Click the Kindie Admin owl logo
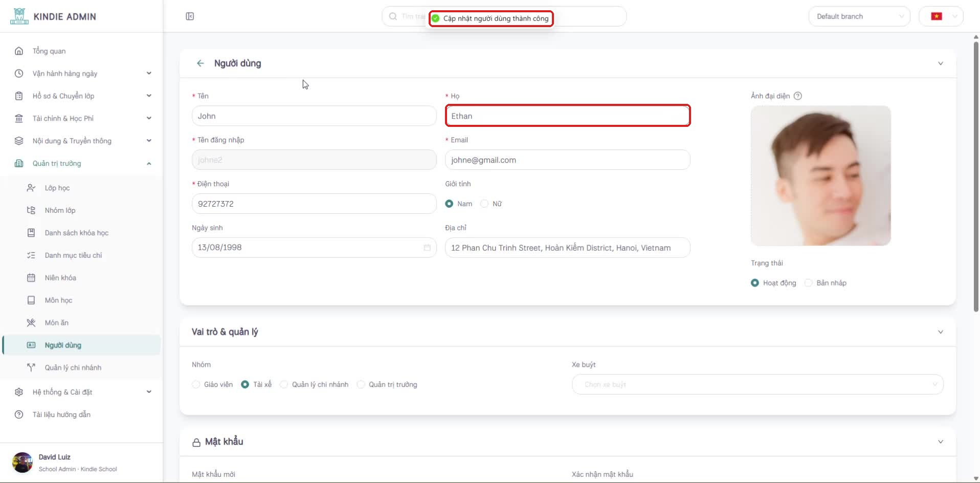 pos(19,16)
